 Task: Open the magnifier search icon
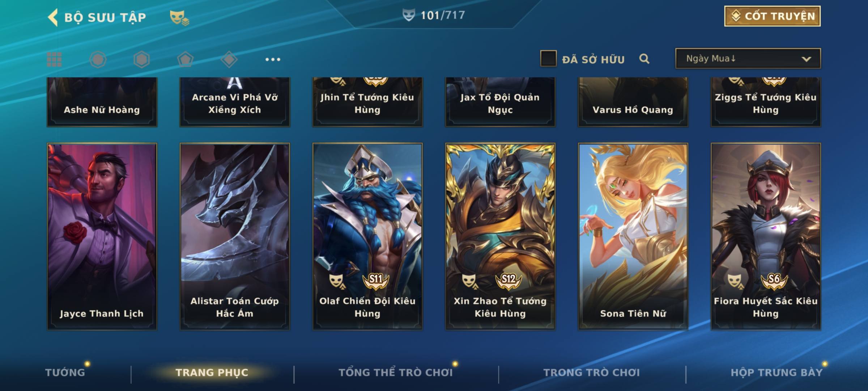(644, 59)
